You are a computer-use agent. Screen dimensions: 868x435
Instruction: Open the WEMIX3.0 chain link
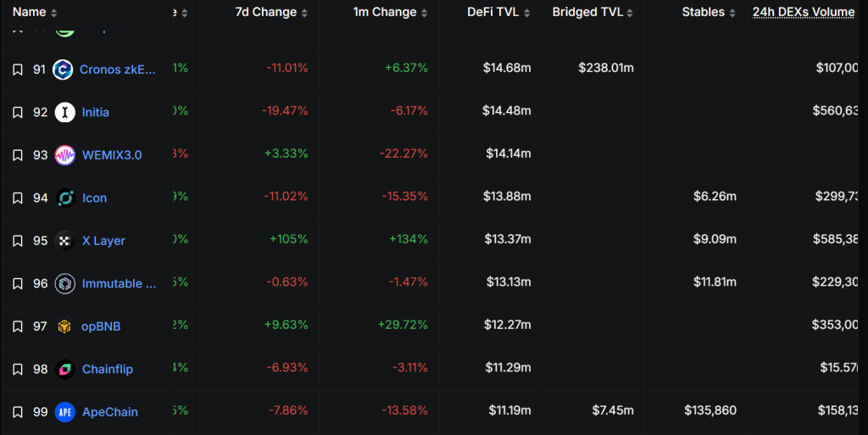pos(112,155)
